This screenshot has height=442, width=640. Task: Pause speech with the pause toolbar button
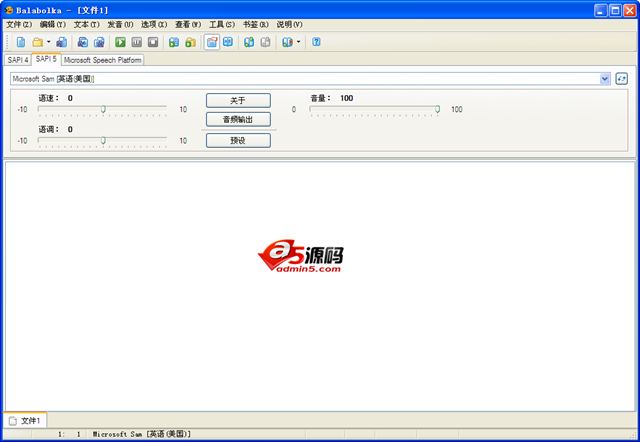click(x=137, y=42)
